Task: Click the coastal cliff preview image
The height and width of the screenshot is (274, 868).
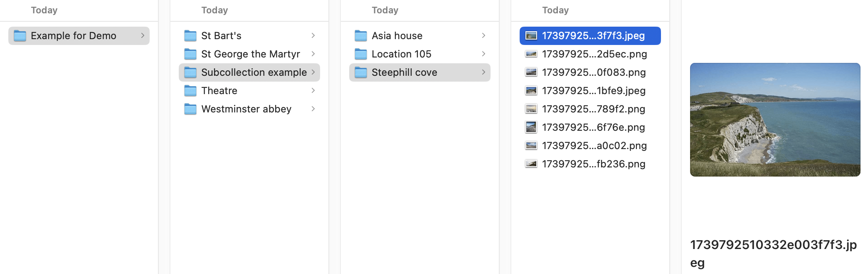Action: [775, 120]
